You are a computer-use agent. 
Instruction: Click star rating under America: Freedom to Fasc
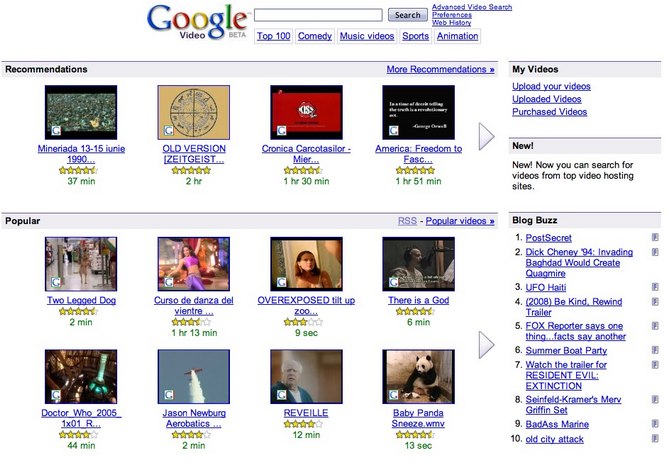pyautogui.click(x=415, y=171)
